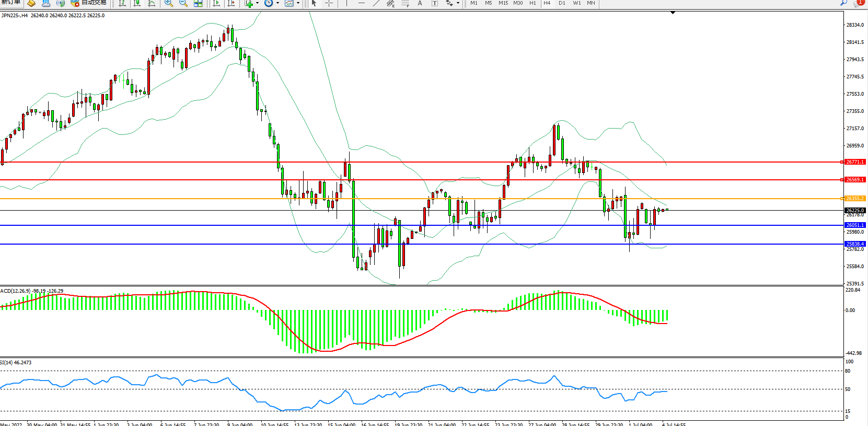Select the H1 timeframe button
The image size is (868, 426).
pyautogui.click(x=533, y=3)
